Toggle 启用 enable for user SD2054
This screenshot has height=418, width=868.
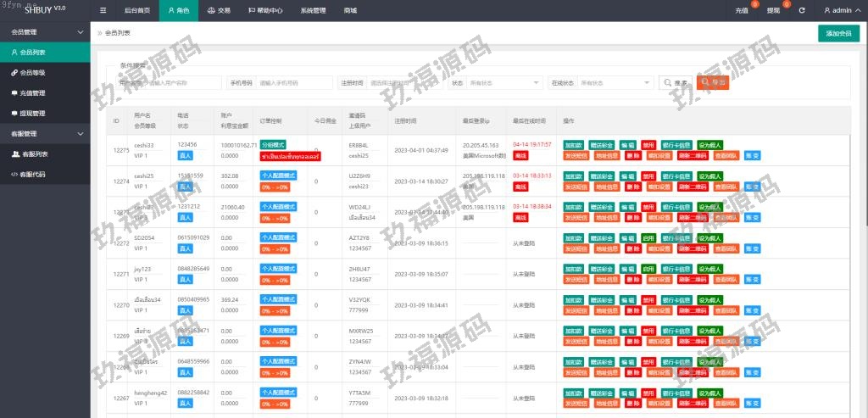[x=648, y=238]
